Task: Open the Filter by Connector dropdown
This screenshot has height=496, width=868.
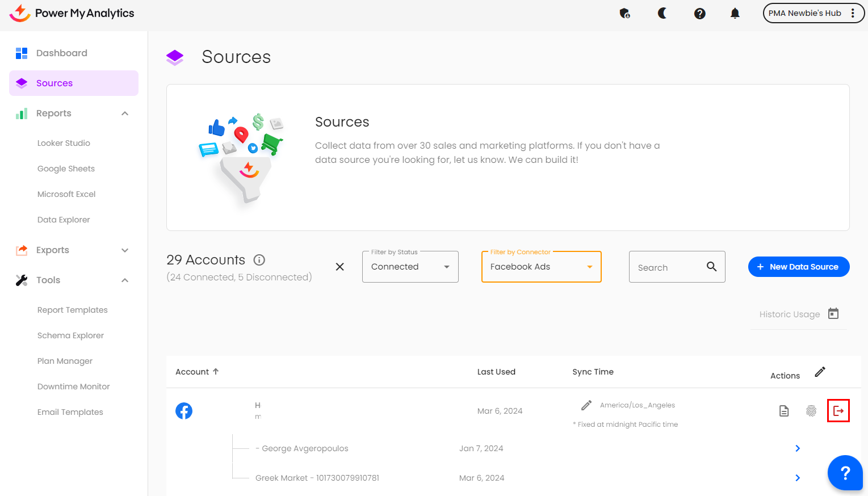Action: pyautogui.click(x=541, y=267)
